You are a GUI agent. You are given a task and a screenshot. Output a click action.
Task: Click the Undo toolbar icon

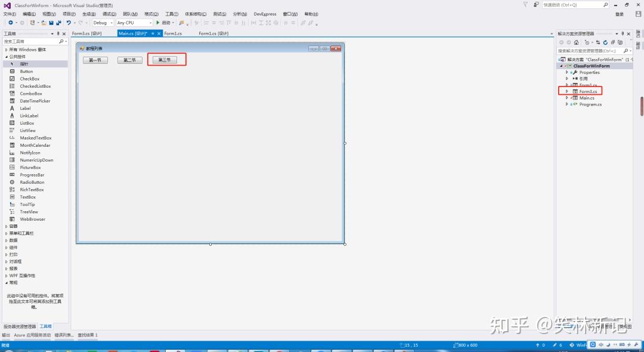(69, 23)
